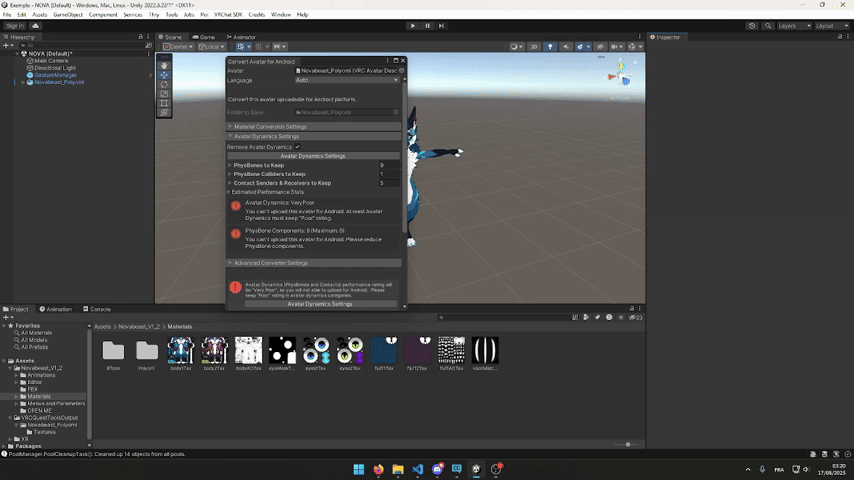Expand the Advanced Converter Settings section
The width and height of the screenshot is (854, 480).
click(270, 263)
